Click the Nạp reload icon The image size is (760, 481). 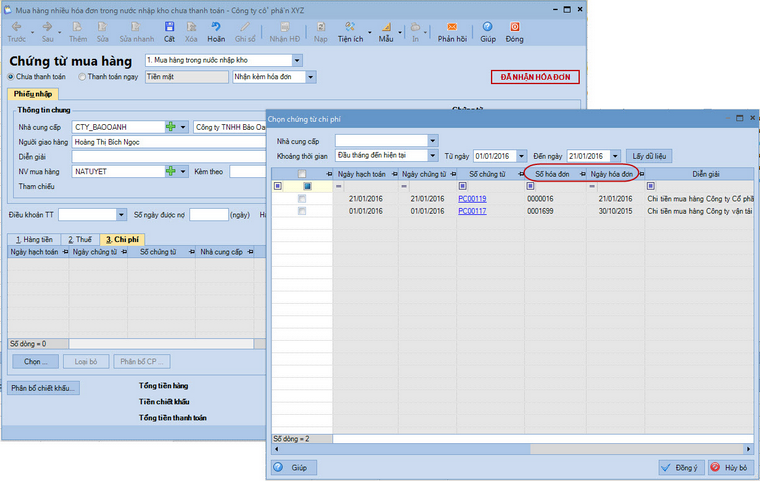tap(320, 27)
